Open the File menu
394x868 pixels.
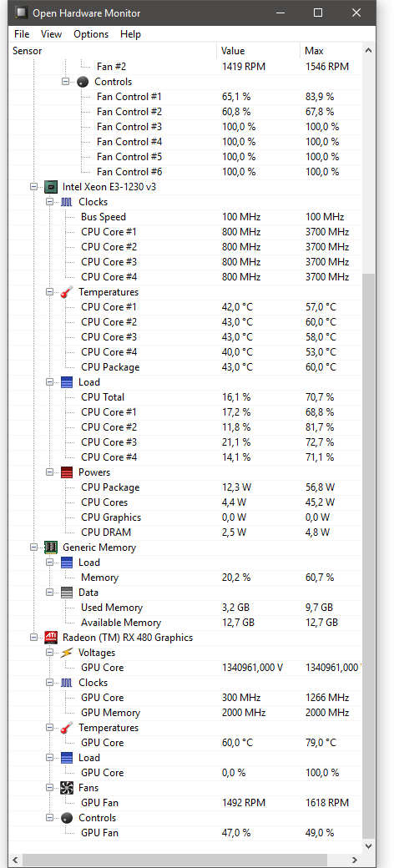click(x=22, y=33)
